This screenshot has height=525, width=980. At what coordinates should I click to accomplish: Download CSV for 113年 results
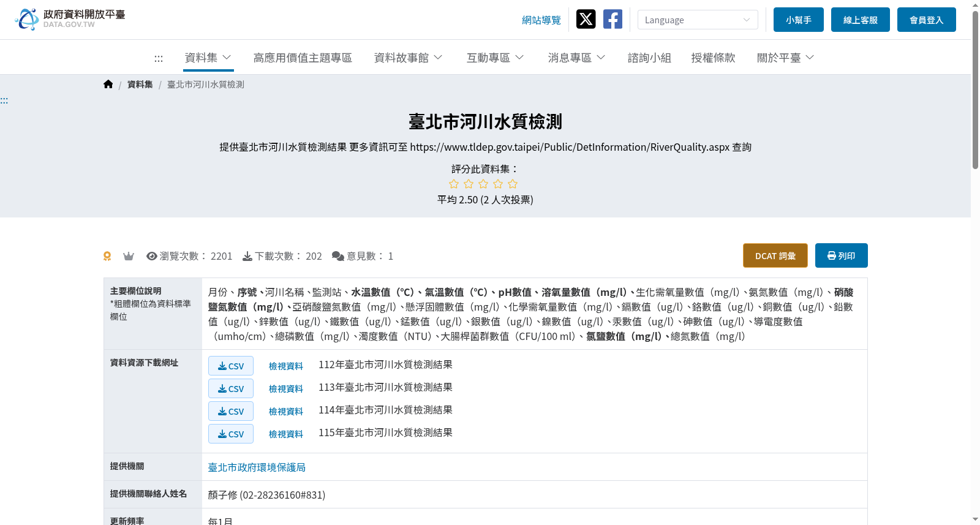coord(231,388)
